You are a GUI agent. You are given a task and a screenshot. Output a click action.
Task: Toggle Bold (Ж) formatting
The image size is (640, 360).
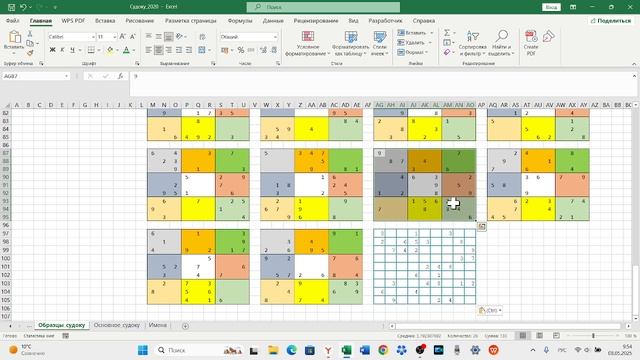52,50
